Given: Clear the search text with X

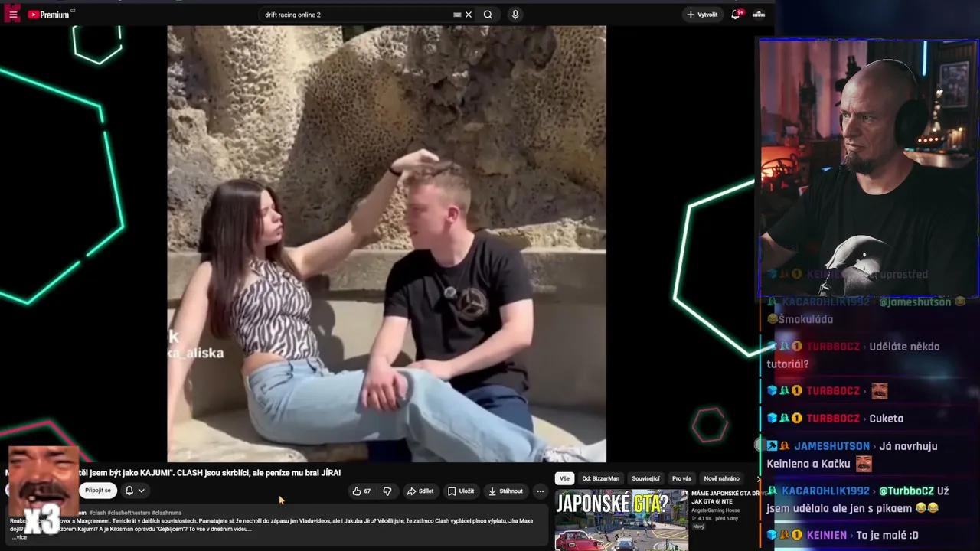Looking at the screenshot, I should click(x=469, y=15).
